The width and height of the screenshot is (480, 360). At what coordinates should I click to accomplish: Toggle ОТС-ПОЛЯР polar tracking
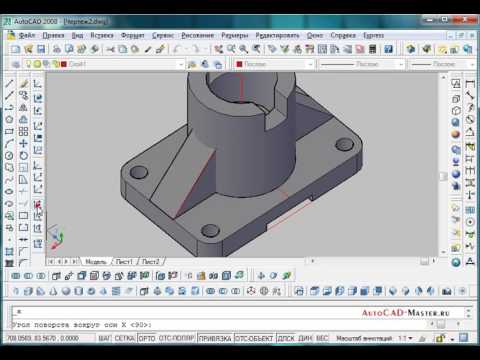[176, 338]
